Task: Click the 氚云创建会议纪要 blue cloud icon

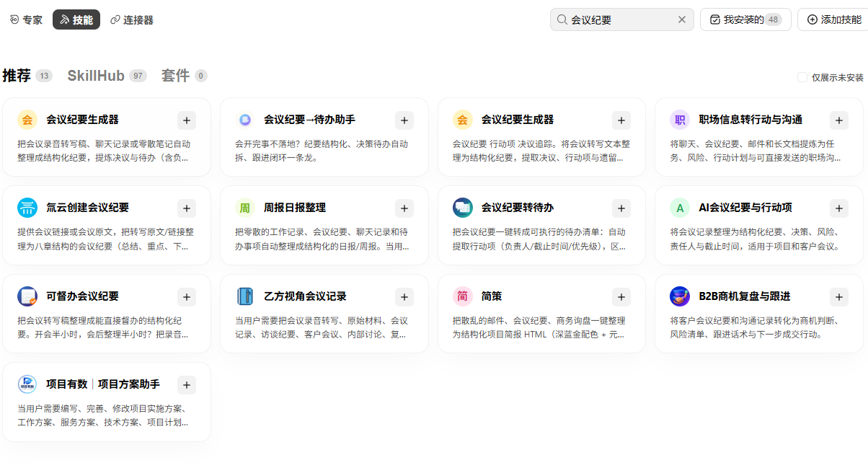Action: (27, 208)
